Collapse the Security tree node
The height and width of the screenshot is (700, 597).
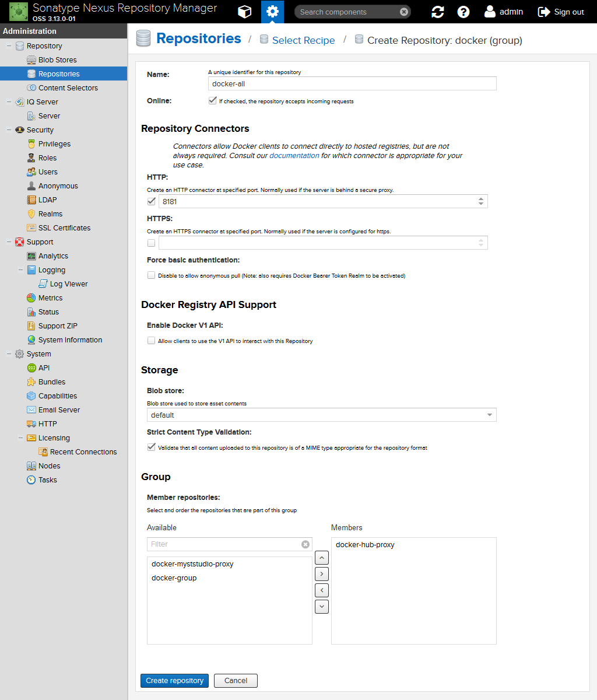click(x=9, y=130)
